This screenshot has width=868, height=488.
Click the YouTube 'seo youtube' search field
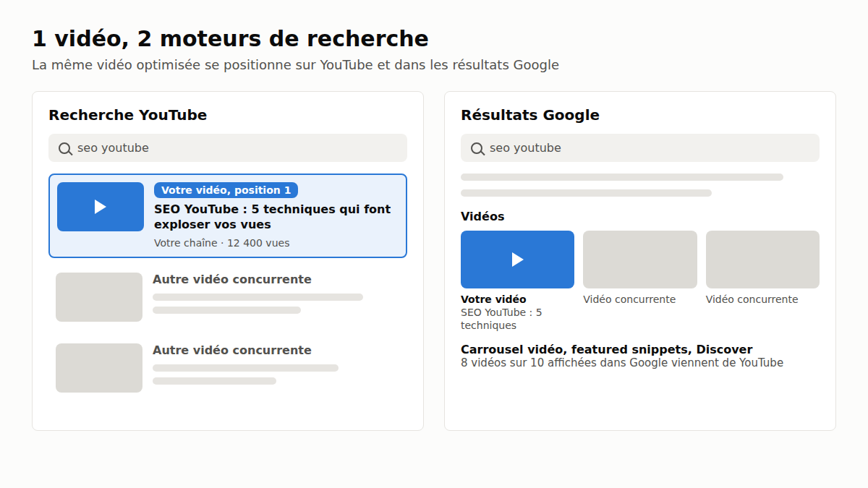(228, 148)
